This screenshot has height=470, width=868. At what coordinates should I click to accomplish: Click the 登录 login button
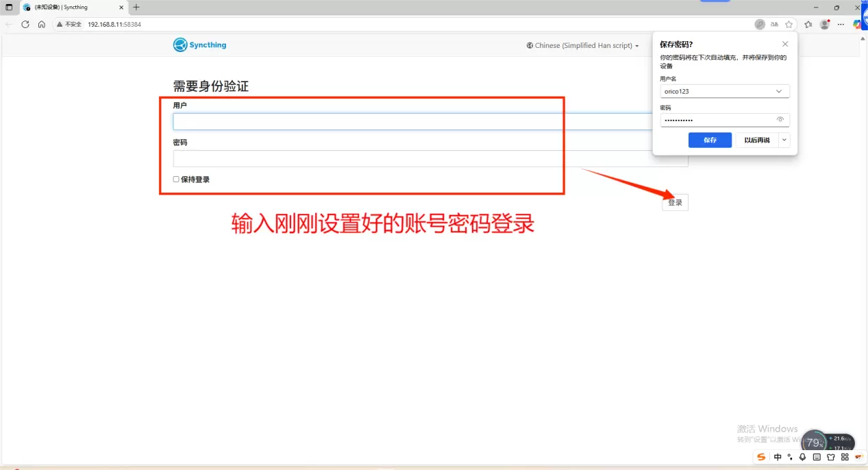(675, 202)
